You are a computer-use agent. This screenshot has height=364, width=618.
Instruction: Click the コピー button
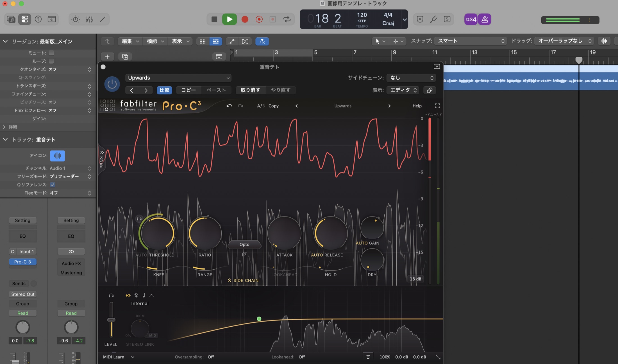188,90
